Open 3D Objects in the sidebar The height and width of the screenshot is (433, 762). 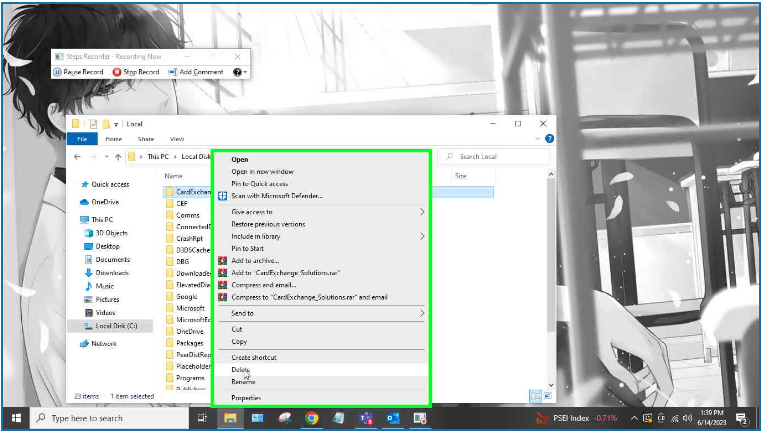click(105, 233)
